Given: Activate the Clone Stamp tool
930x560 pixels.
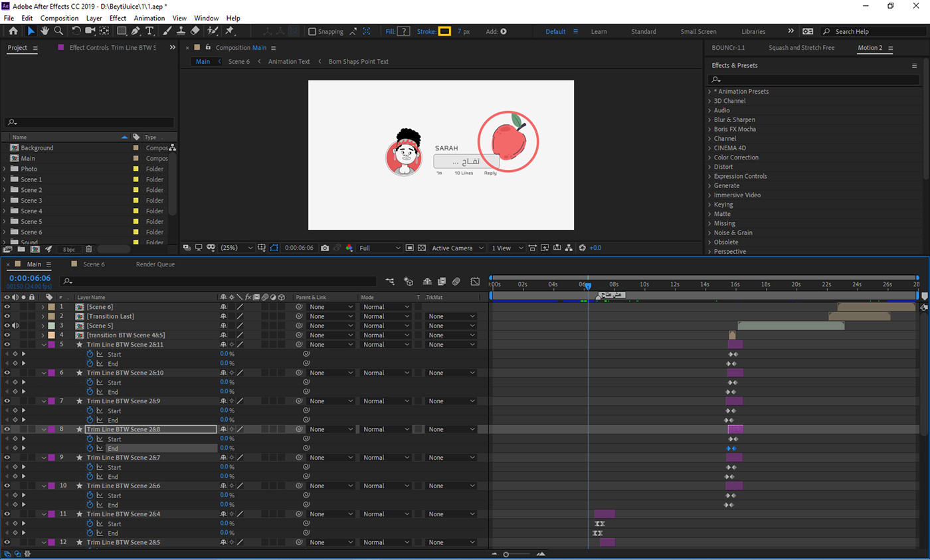Looking at the screenshot, I should click(x=181, y=31).
